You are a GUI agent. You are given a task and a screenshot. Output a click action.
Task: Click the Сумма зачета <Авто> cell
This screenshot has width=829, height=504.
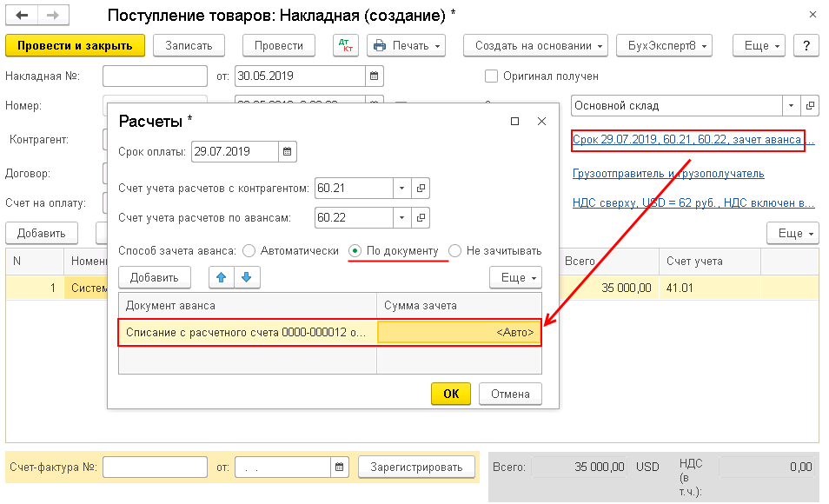[460, 333]
